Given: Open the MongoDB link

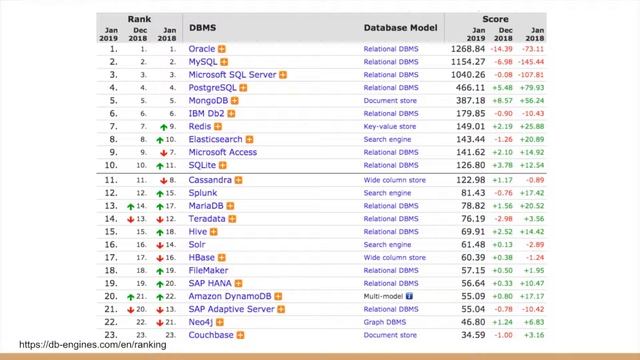Looking at the screenshot, I should point(208,101).
